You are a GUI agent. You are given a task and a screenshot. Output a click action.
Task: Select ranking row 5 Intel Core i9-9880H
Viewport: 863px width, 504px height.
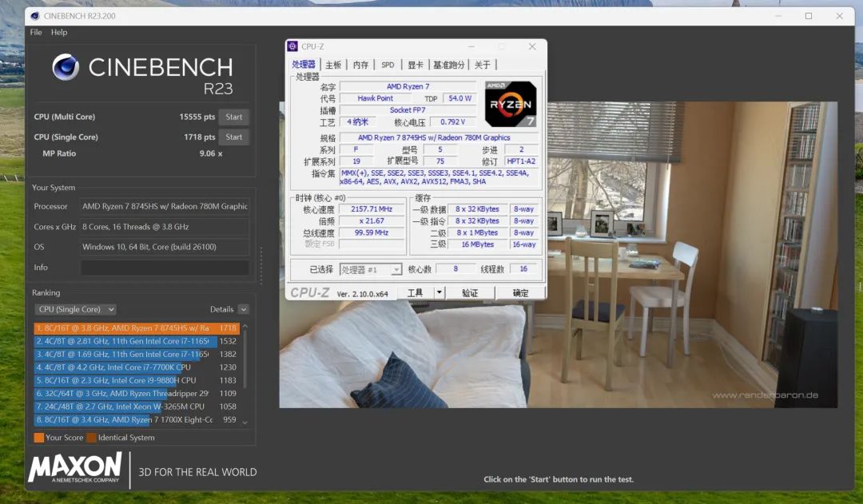coord(137,380)
